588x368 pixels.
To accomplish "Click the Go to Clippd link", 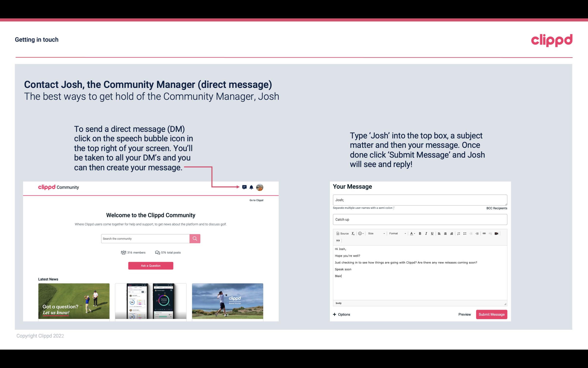I will tap(256, 200).
